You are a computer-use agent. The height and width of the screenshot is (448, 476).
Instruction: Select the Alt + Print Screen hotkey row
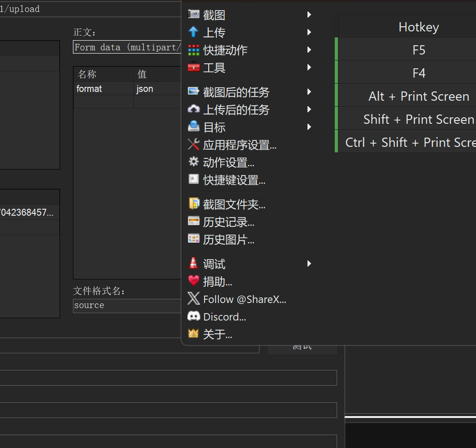pyautogui.click(x=418, y=97)
